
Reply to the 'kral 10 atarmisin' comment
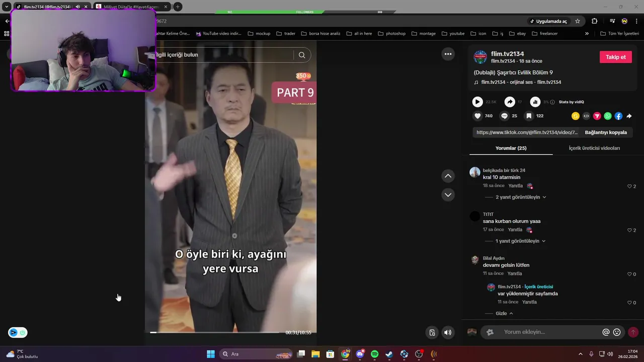515,186
